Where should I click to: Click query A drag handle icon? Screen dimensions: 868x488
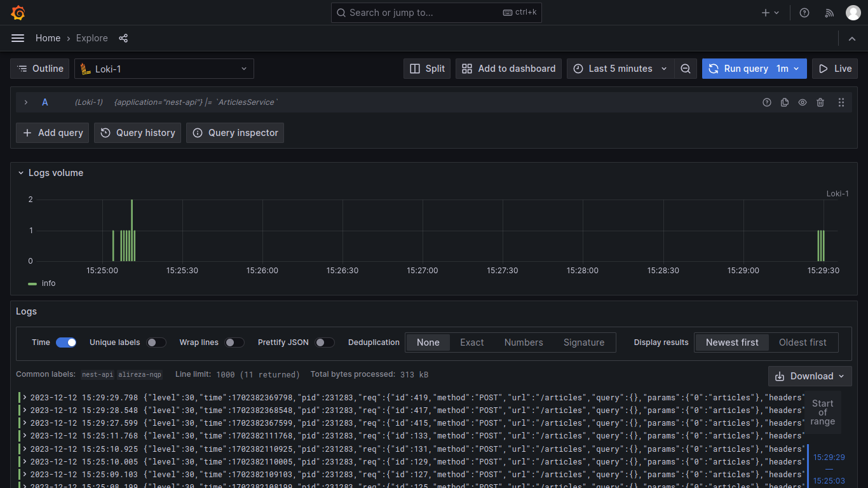point(841,102)
